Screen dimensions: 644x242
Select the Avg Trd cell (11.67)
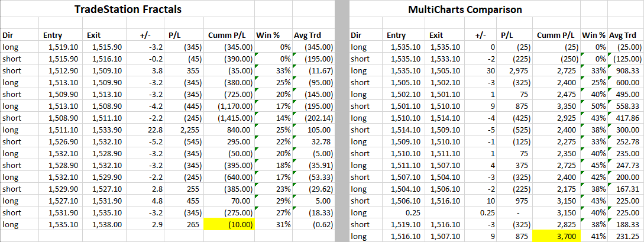coord(313,70)
